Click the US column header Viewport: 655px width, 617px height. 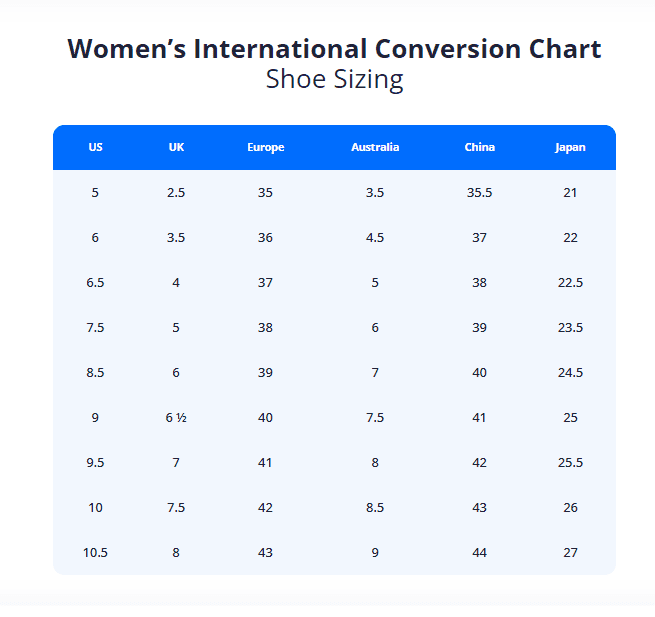tap(95, 147)
